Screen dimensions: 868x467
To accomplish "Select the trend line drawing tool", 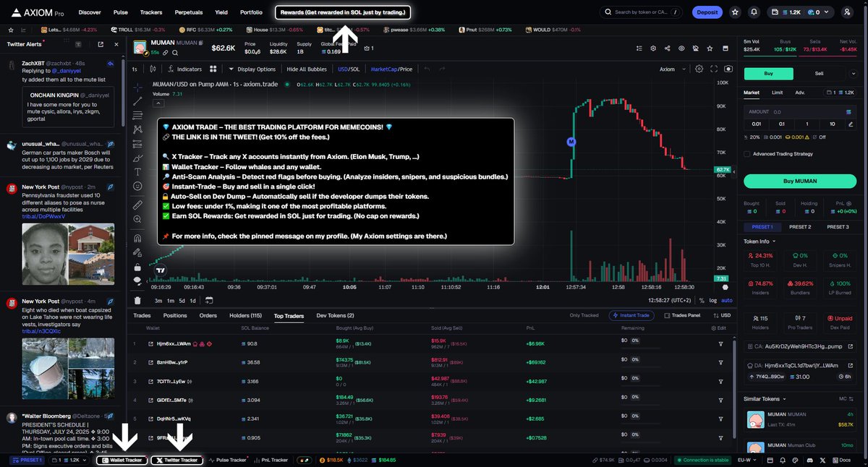I will [x=137, y=101].
